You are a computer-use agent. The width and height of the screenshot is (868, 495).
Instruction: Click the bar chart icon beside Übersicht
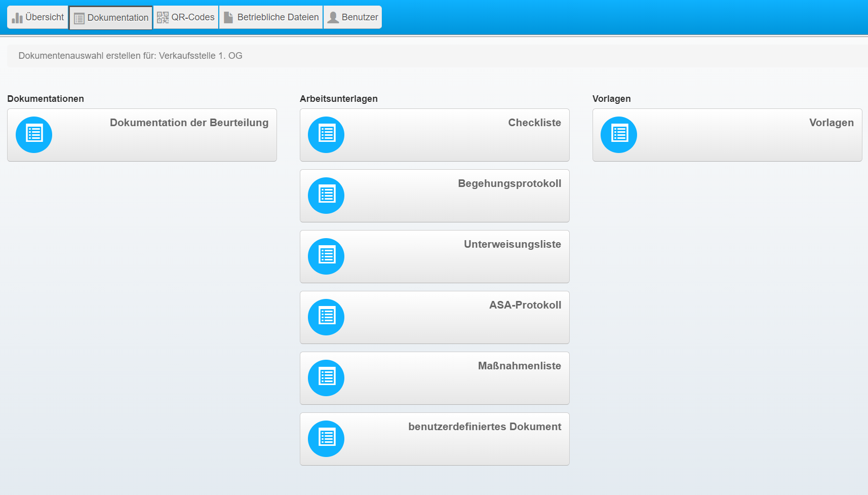coord(17,18)
